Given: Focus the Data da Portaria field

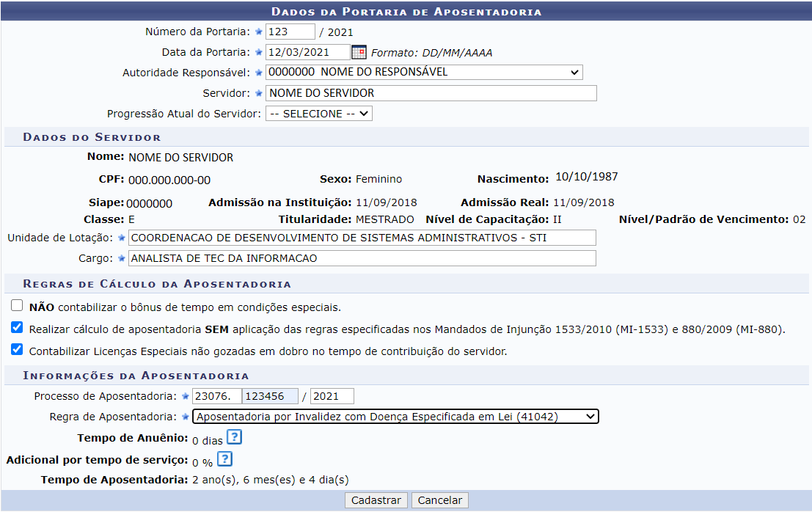Looking at the screenshot, I should (x=307, y=52).
